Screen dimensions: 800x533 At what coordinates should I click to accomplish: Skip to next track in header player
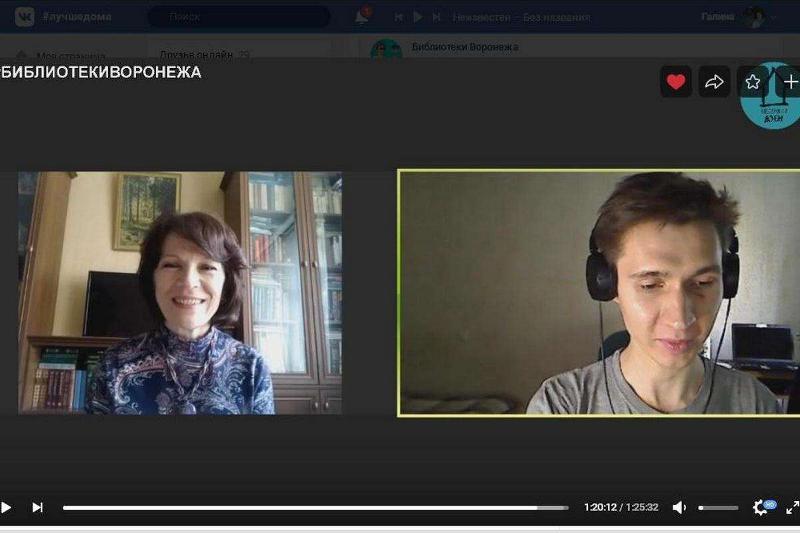coord(437,17)
